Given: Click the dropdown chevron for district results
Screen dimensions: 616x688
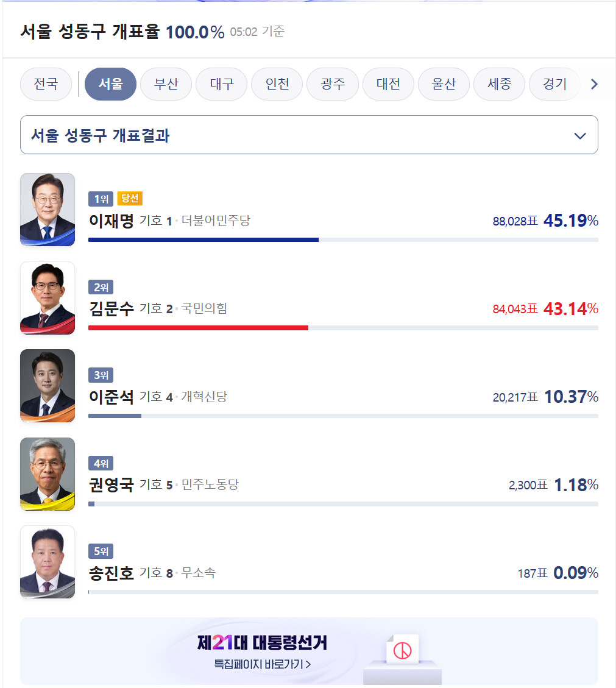Looking at the screenshot, I should click(580, 136).
